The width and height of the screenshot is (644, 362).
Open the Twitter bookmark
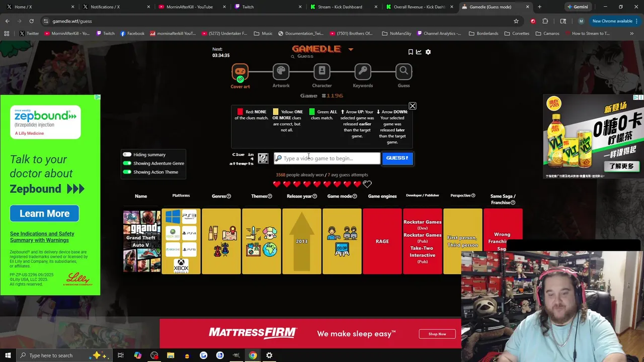coord(29,34)
